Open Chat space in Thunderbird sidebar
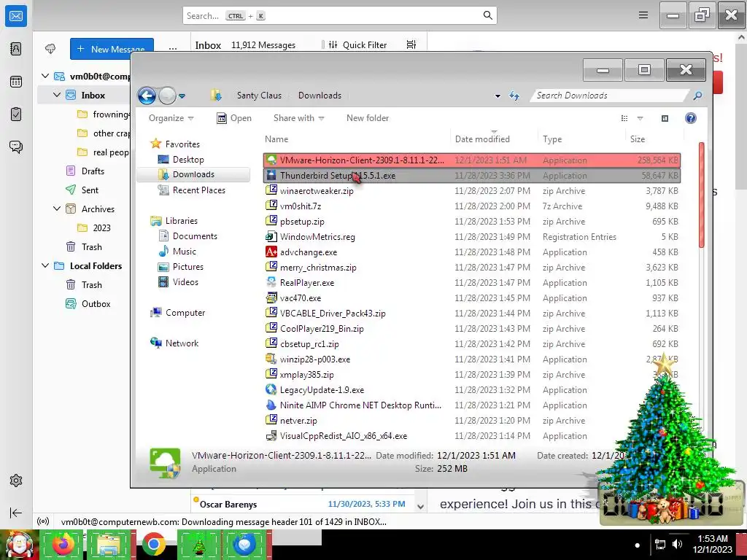The image size is (747, 560). [16, 147]
